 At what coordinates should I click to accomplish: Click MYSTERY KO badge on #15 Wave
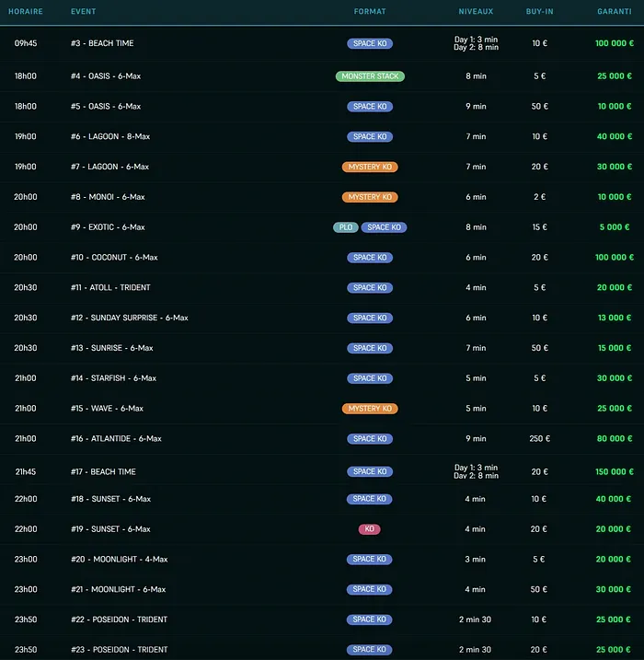click(x=370, y=409)
